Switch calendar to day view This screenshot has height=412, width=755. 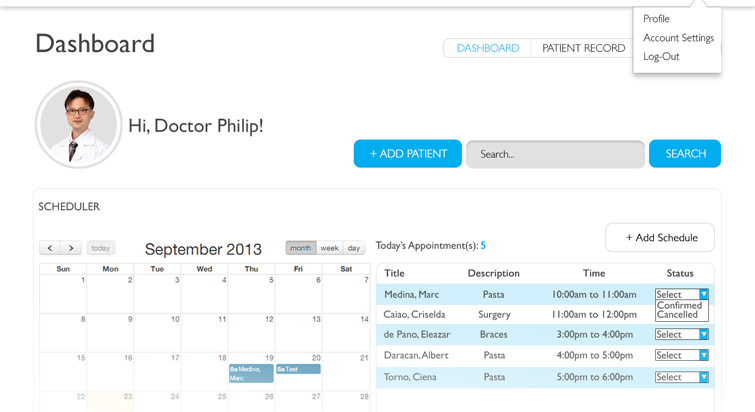354,248
